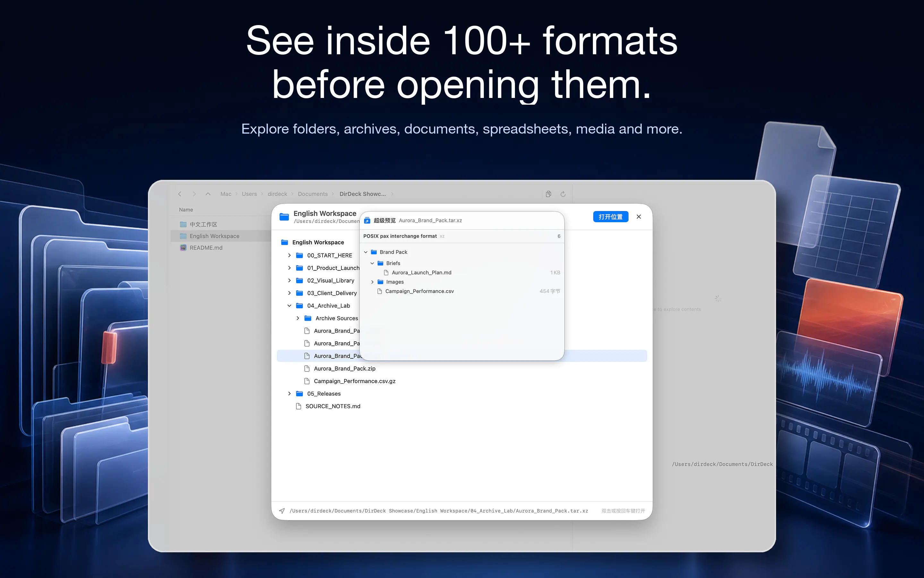This screenshot has width=924, height=578.
Task: Click the location arrow icon in footer
Action: (x=282, y=511)
